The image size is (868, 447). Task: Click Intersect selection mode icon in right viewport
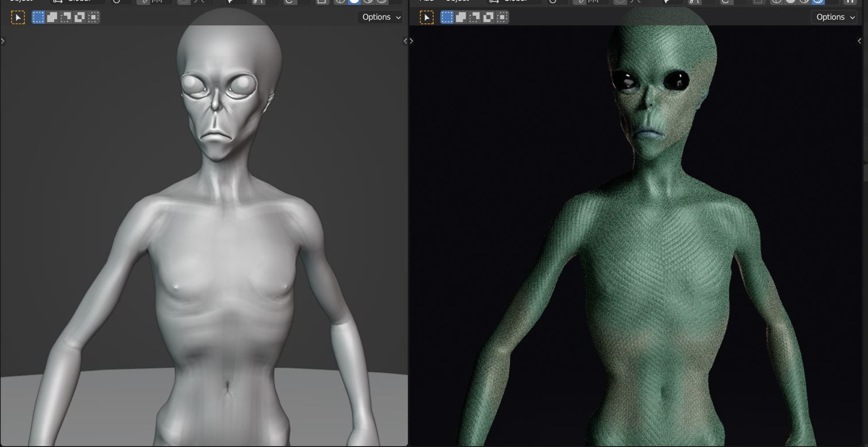(502, 17)
